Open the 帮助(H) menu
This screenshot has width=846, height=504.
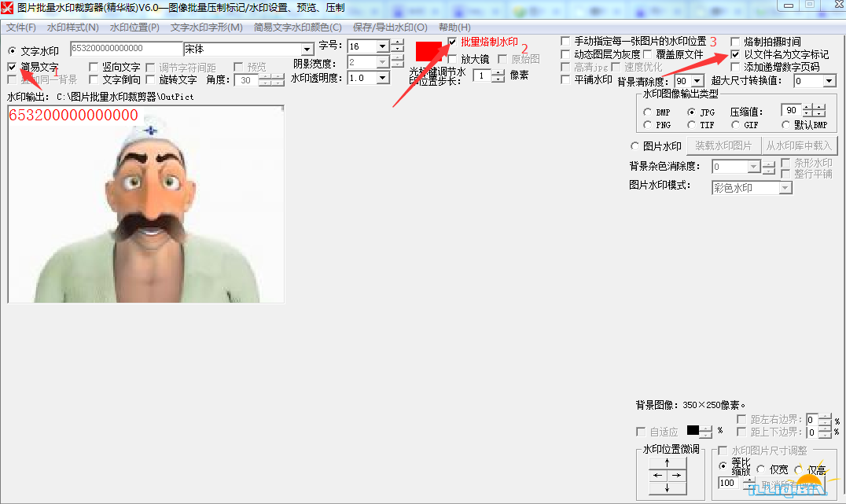click(454, 27)
